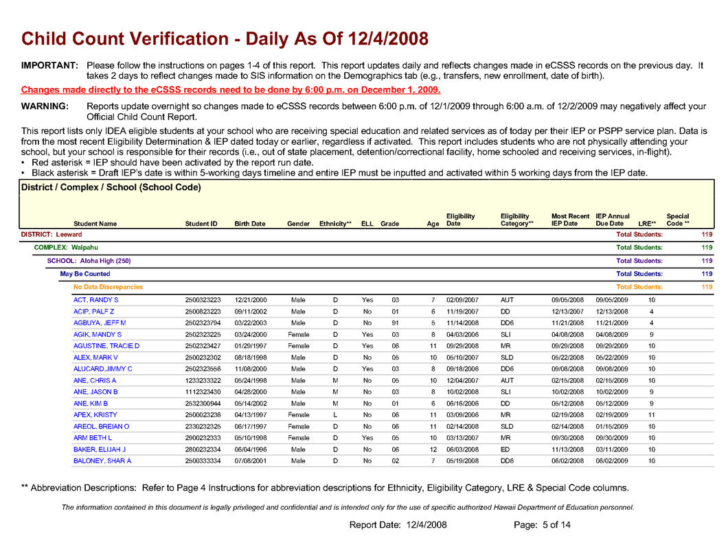The width and height of the screenshot is (728, 560).
Task: Click the Student Name column header
Action: coord(95,224)
